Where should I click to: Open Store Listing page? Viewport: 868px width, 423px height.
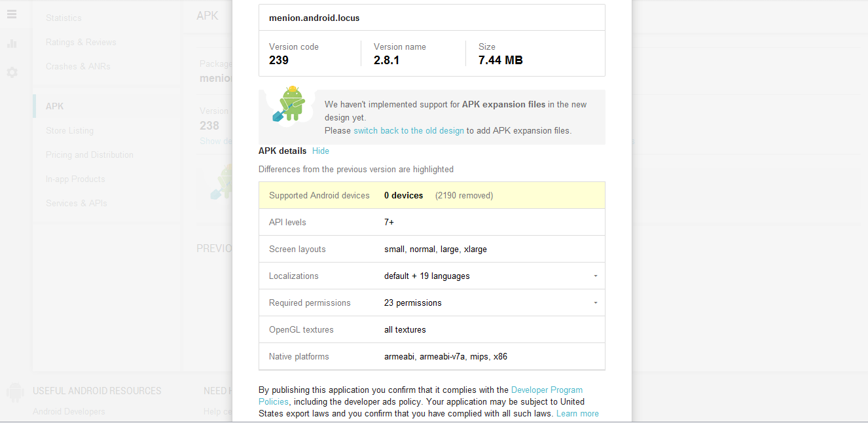point(69,130)
